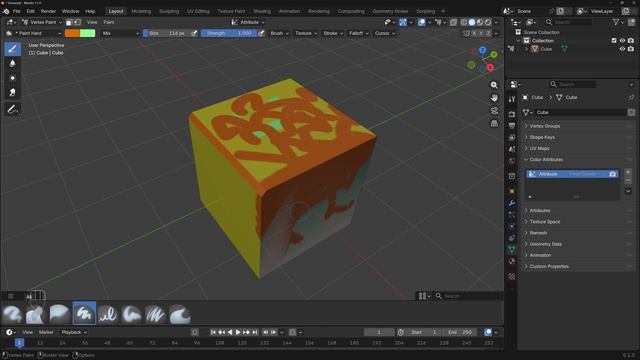Screen dimensions: 640x360
Task: Open the File menu
Action: tap(17, 11)
